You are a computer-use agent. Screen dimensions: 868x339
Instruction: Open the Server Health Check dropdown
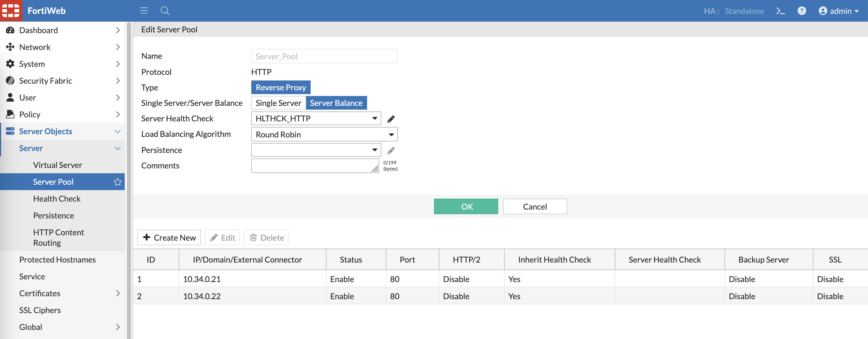(x=316, y=118)
